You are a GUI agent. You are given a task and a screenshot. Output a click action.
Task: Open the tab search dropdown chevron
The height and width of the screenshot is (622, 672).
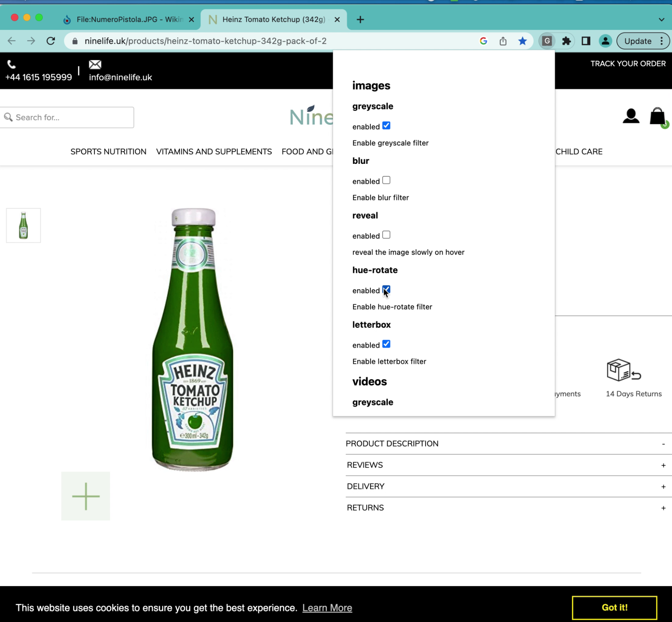point(661,20)
